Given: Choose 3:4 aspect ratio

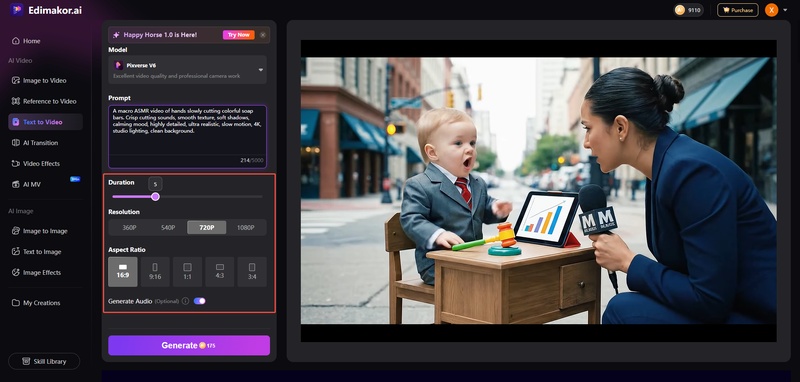Looking at the screenshot, I should click(252, 272).
